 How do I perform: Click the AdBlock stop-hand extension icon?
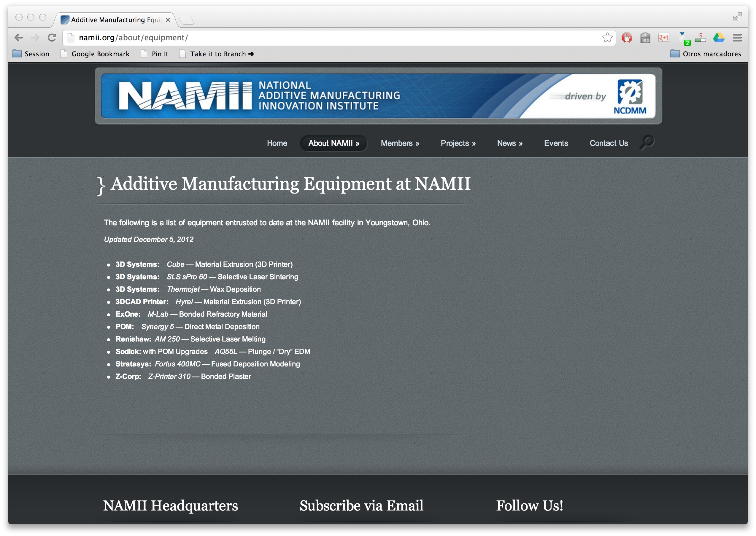click(626, 38)
